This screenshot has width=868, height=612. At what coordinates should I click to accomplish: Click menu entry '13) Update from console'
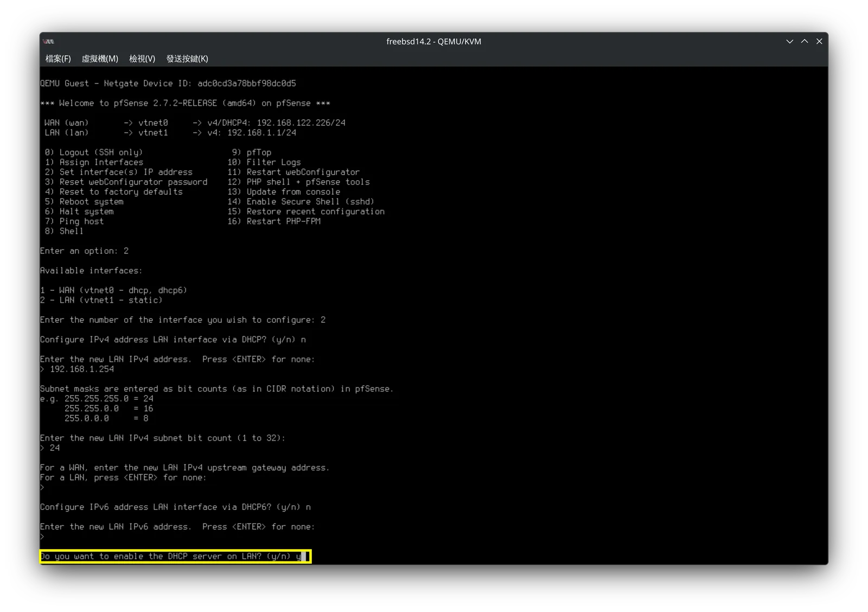pos(284,192)
